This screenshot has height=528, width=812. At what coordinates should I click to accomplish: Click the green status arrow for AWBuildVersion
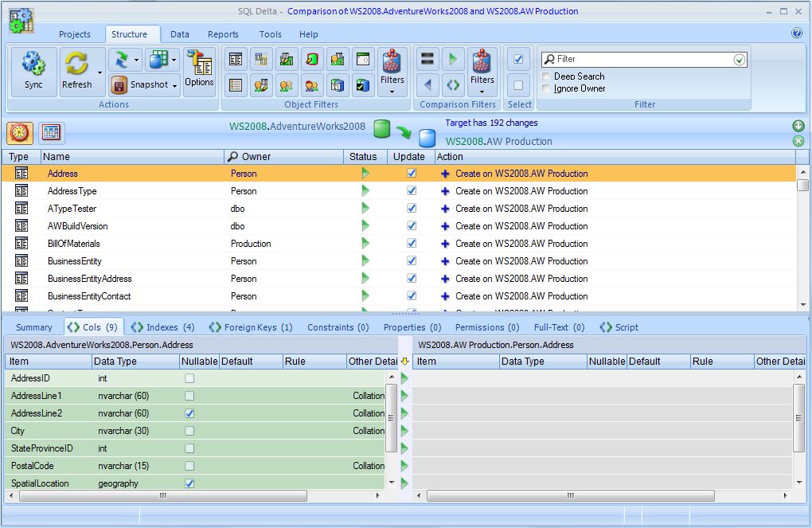[x=365, y=226]
